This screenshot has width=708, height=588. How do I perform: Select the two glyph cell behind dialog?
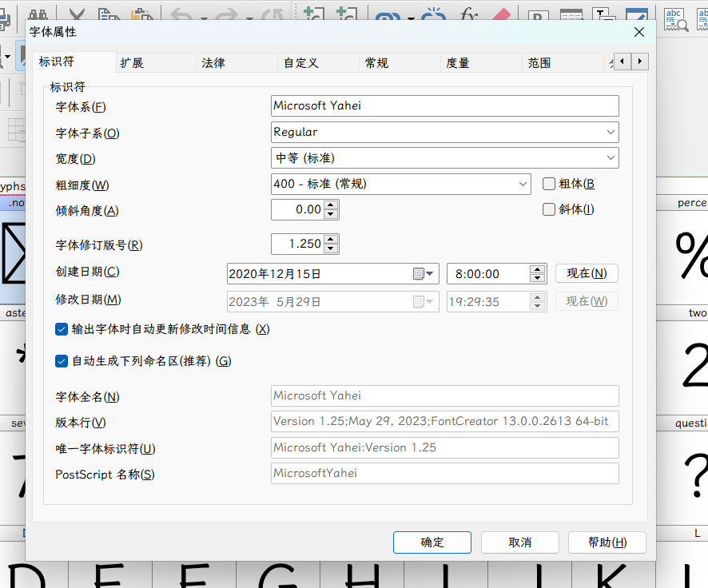[682, 361]
